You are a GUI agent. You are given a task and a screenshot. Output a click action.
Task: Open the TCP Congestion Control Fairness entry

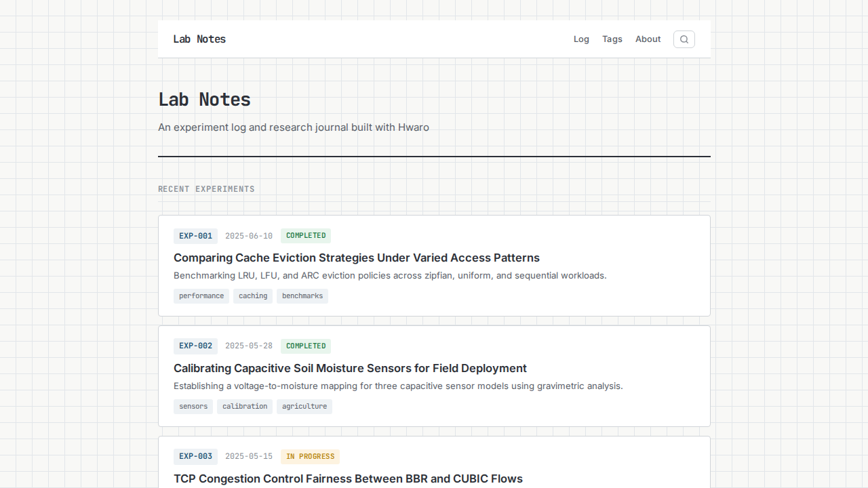click(348, 479)
